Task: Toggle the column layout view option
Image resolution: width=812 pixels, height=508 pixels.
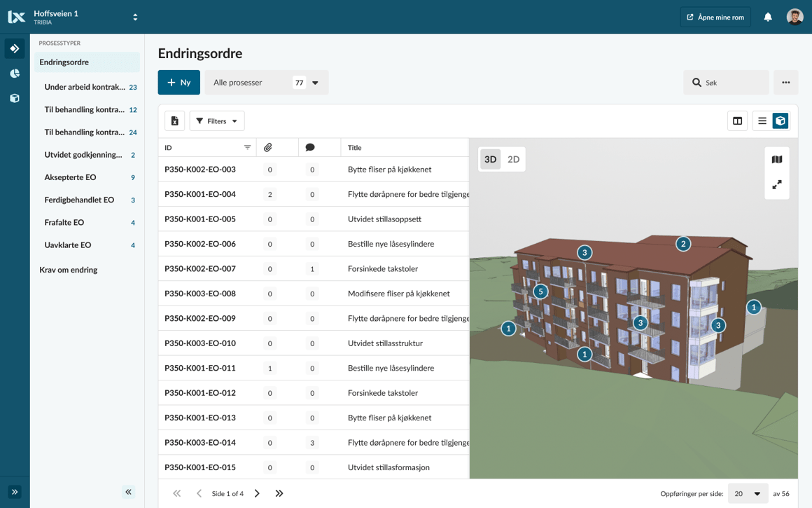Action: coord(737,120)
